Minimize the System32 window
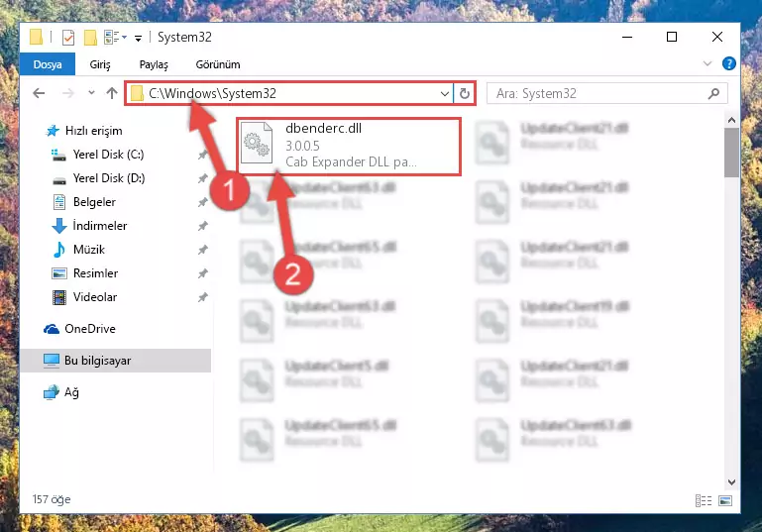This screenshot has width=762, height=532. click(x=627, y=37)
